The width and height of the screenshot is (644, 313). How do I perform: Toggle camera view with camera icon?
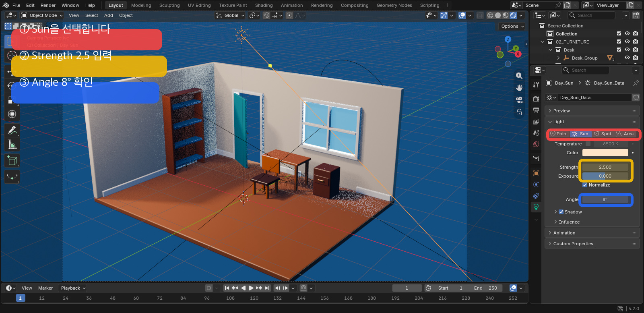pyautogui.click(x=519, y=100)
